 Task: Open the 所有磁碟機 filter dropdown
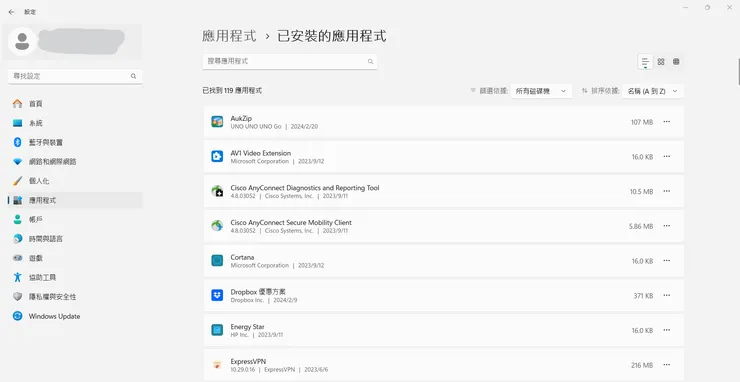point(541,91)
